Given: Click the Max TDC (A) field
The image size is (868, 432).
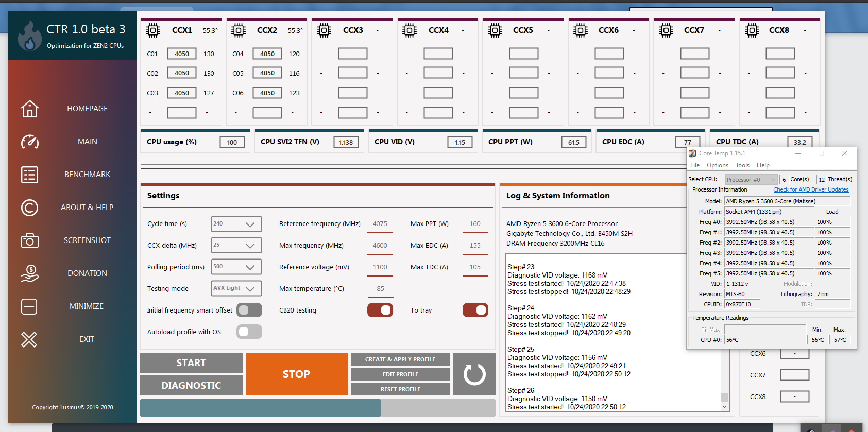Looking at the screenshot, I should point(475,267).
